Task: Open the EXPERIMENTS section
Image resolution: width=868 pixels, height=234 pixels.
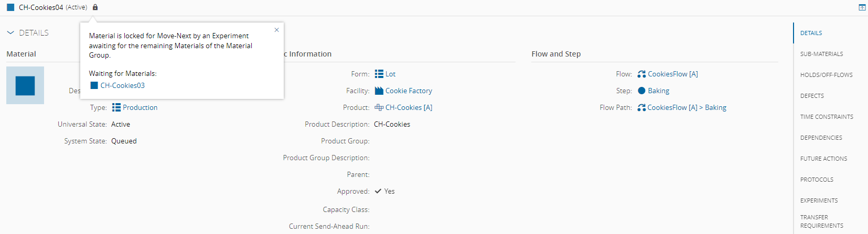Action: point(819,200)
